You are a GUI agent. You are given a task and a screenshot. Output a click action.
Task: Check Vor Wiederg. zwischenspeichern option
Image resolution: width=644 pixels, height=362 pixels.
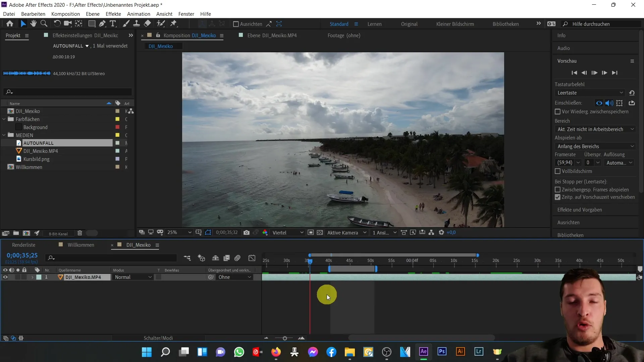coord(558,111)
